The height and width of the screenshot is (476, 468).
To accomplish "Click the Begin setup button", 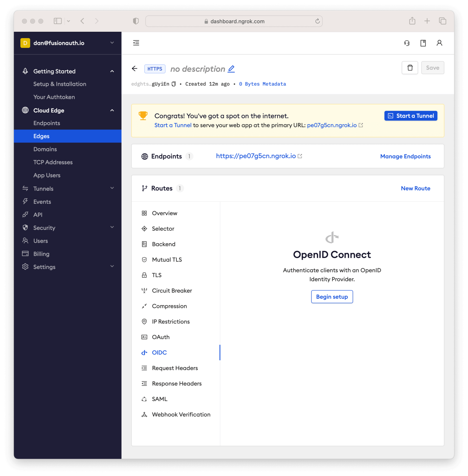I will 332,297.
